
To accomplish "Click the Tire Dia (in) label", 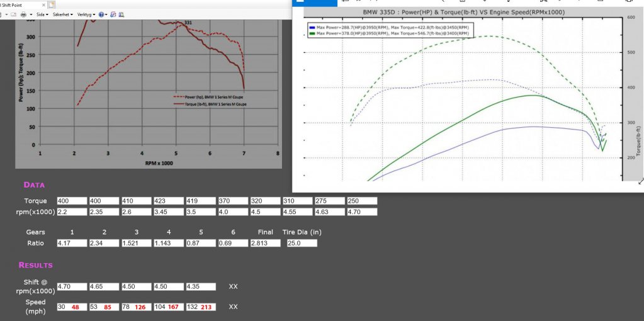I will [x=302, y=232].
